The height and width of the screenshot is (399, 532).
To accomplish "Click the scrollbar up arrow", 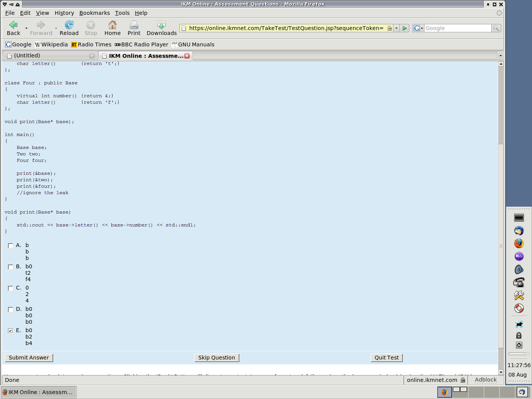I will (x=501, y=64).
